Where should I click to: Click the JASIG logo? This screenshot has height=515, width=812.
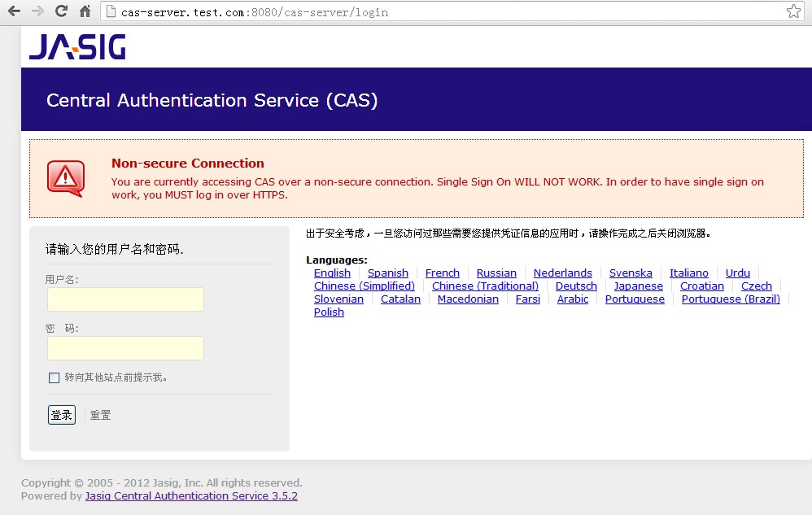click(x=77, y=46)
